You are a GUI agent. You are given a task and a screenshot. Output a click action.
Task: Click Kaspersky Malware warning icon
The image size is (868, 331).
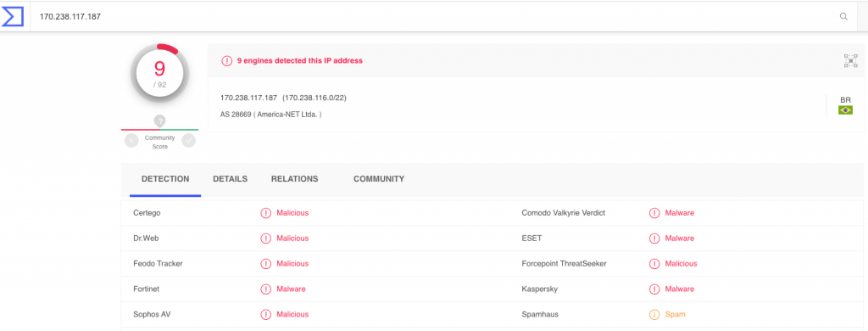pos(654,289)
